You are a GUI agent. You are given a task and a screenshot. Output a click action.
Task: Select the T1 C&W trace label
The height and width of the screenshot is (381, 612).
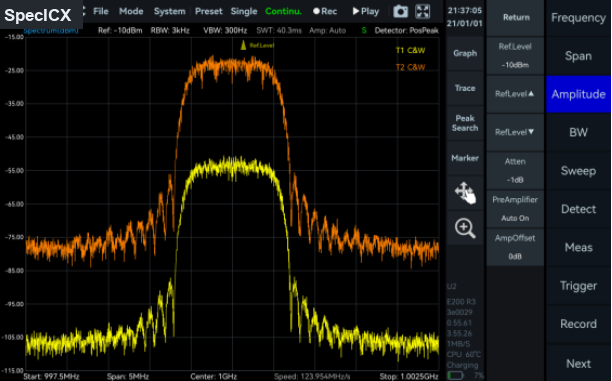[410, 50]
